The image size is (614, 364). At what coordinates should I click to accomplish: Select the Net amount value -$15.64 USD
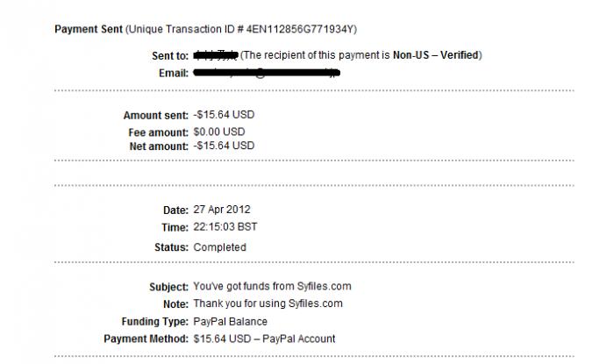click(x=224, y=146)
